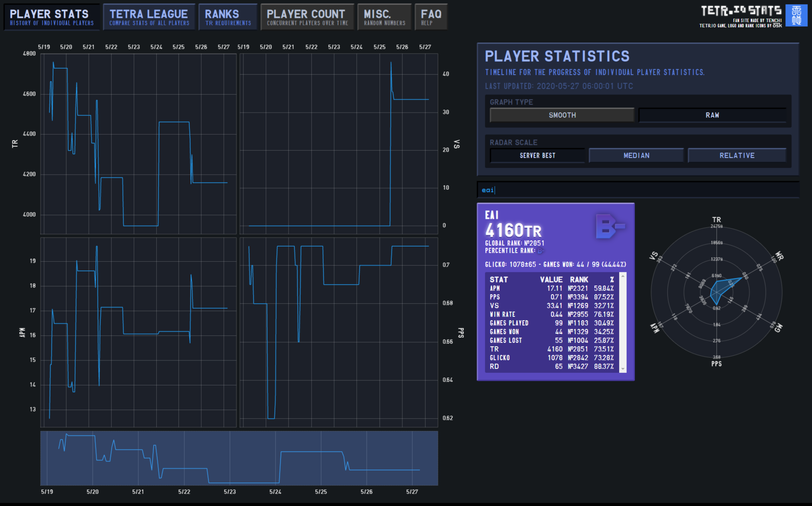Image resolution: width=812 pixels, height=506 pixels.
Task: Set radar scale to Server Best
Action: [x=537, y=156]
